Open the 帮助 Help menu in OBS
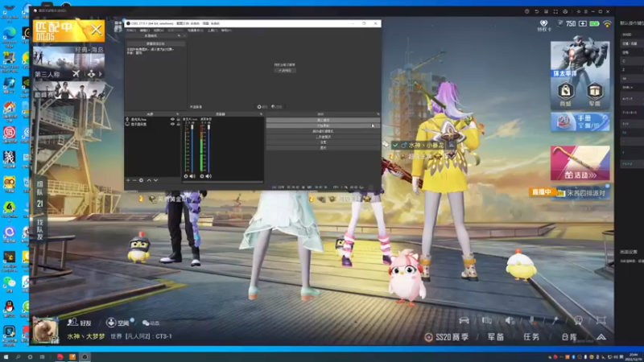This screenshot has height=362, width=644. tap(226, 31)
